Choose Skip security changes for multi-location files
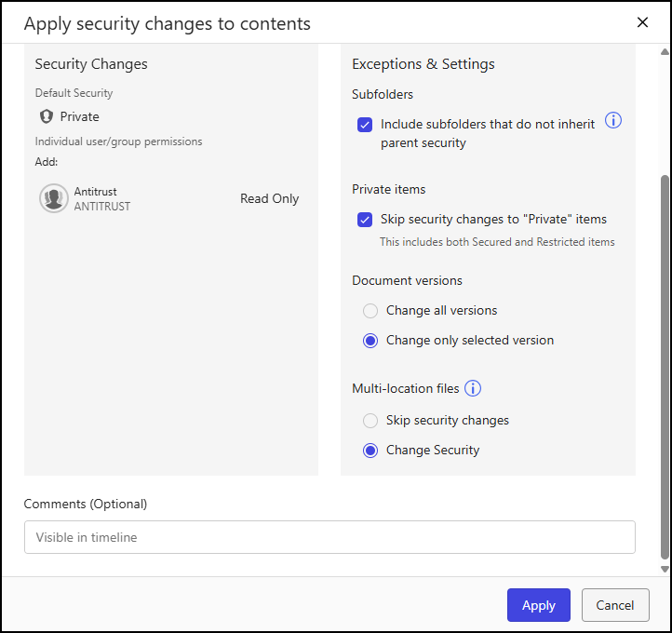 pyautogui.click(x=370, y=421)
